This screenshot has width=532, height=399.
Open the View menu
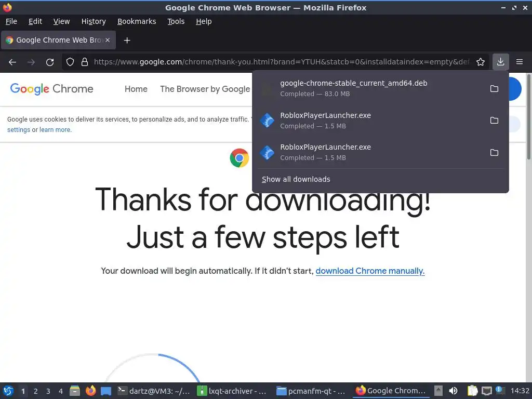[x=61, y=21]
